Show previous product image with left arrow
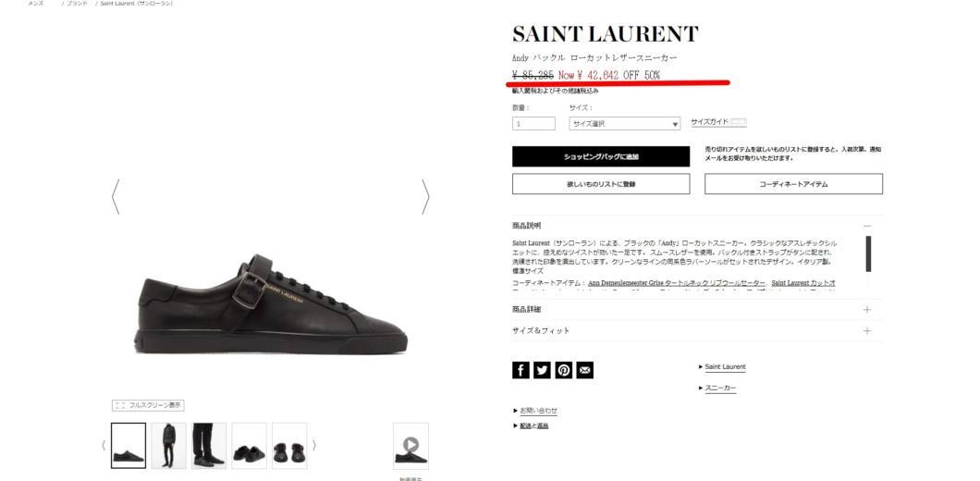 click(x=116, y=197)
